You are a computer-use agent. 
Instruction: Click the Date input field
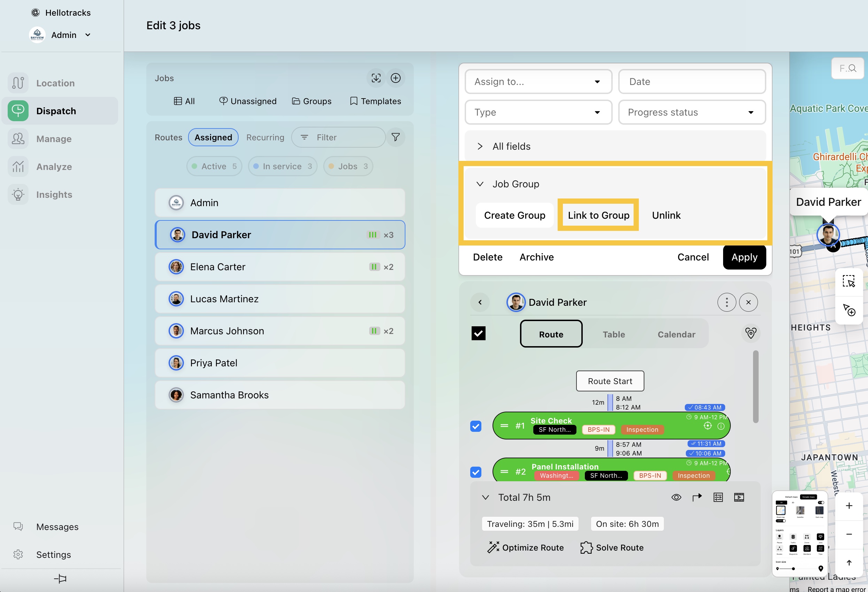(x=691, y=81)
